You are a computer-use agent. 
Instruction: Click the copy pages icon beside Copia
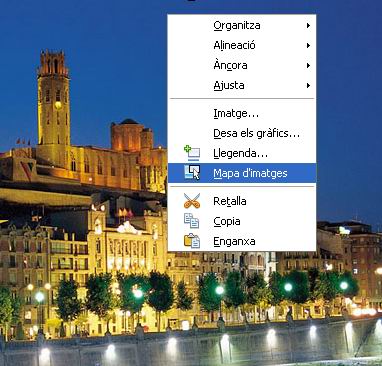pos(192,221)
